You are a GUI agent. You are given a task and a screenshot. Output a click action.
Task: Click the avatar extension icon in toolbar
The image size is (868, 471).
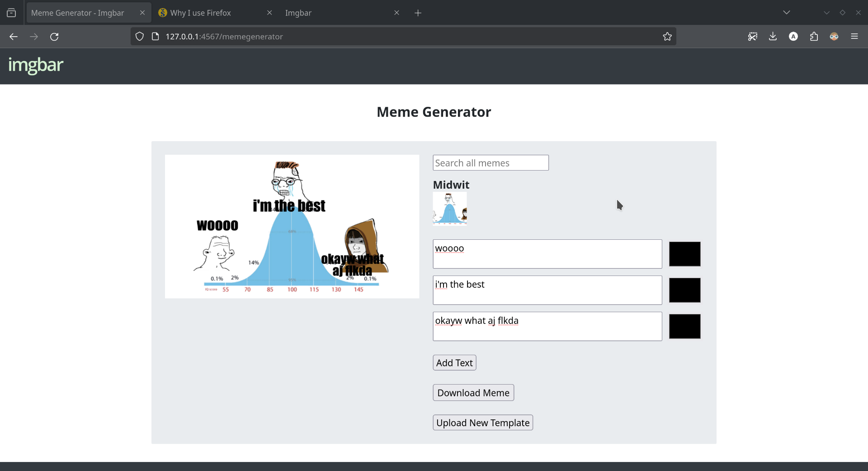tap(834, 37)
